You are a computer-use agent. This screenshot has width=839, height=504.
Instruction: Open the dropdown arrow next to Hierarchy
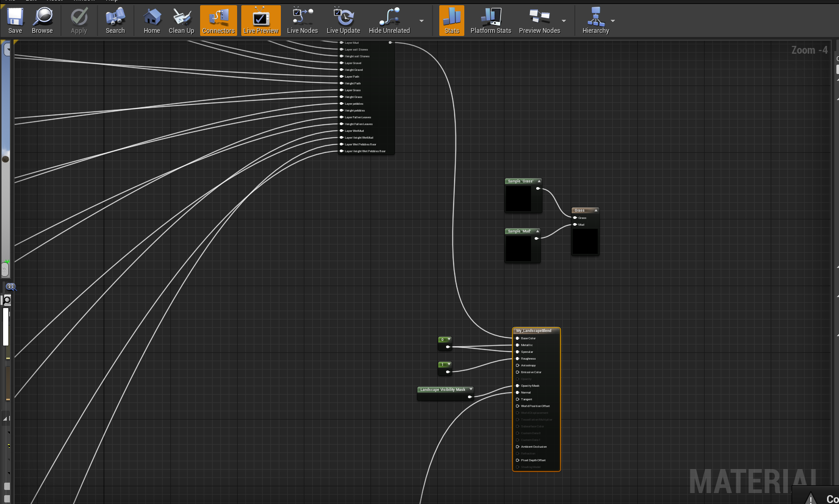point(613,21)
